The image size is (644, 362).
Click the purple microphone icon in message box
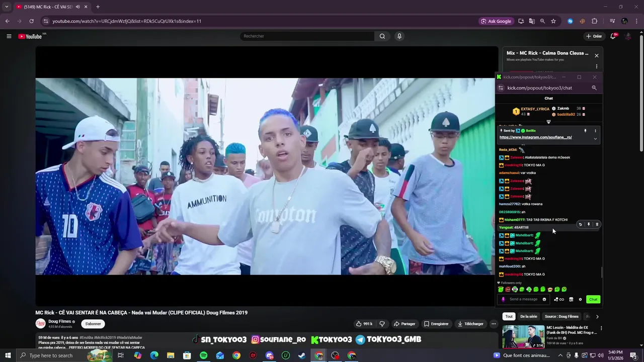point(503,299)
